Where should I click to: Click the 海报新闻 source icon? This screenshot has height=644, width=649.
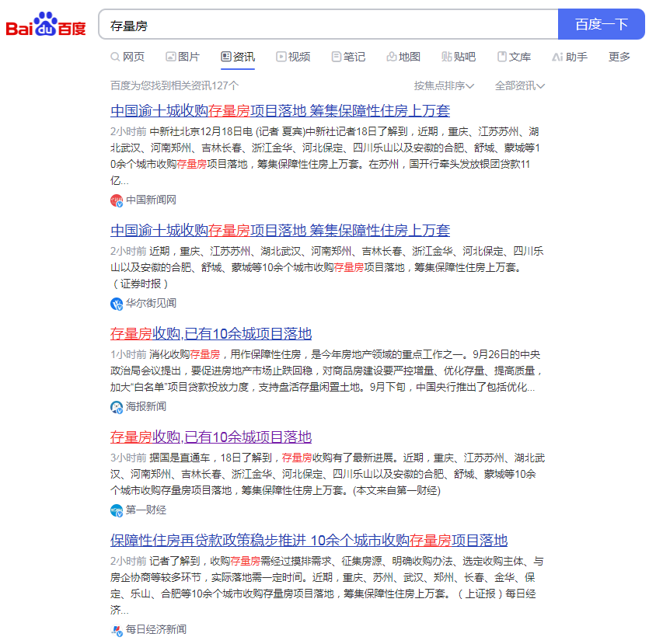(117, 406)
